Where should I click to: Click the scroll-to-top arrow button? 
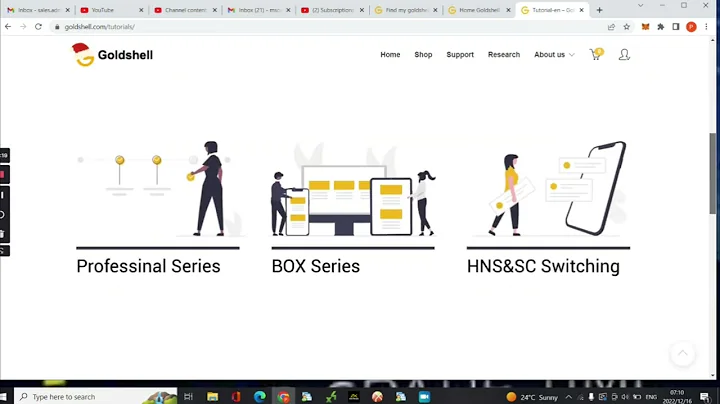point(683,354)
